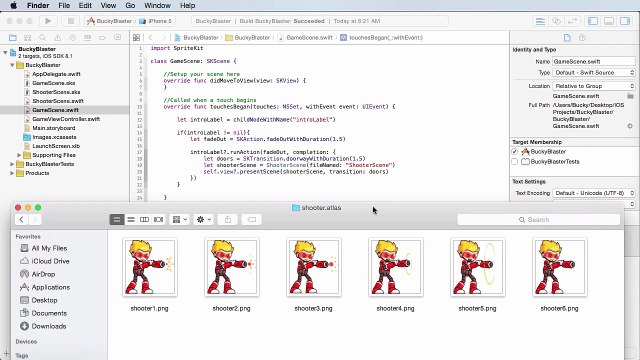The width and height of the screenshot is (640, 360).
Task: Open Downloads in Finder sidebar
Action: coord(49,327)
